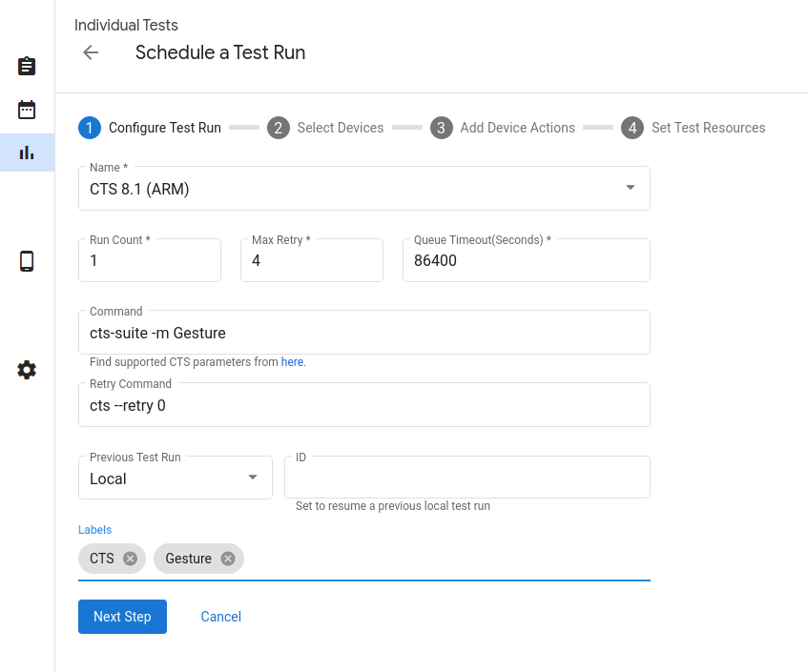807x672 pixels.
Task: Remove the Gesture label chip
Action: 227,559
